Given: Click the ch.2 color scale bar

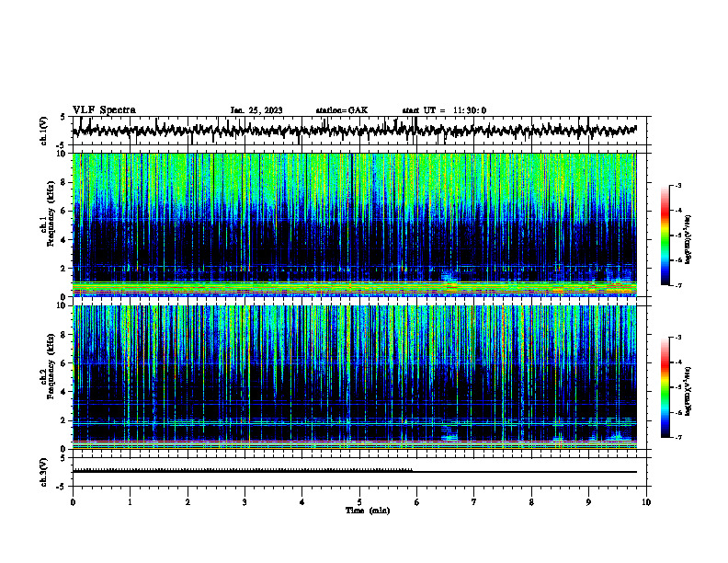Looking at the screenshot, I should tap(665, 387).
